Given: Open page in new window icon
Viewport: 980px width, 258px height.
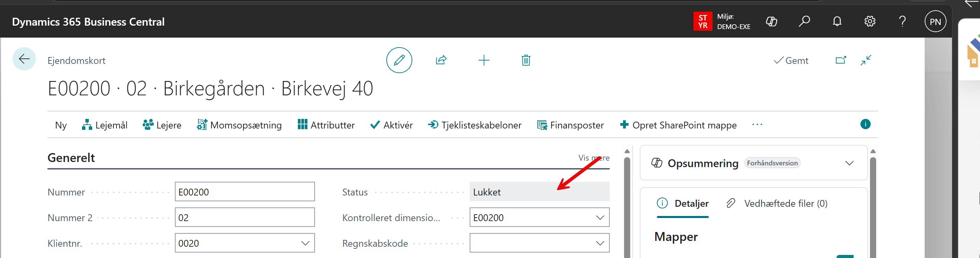Looking at the screenshot, I should pyautogui.click(x=841, y=60).
